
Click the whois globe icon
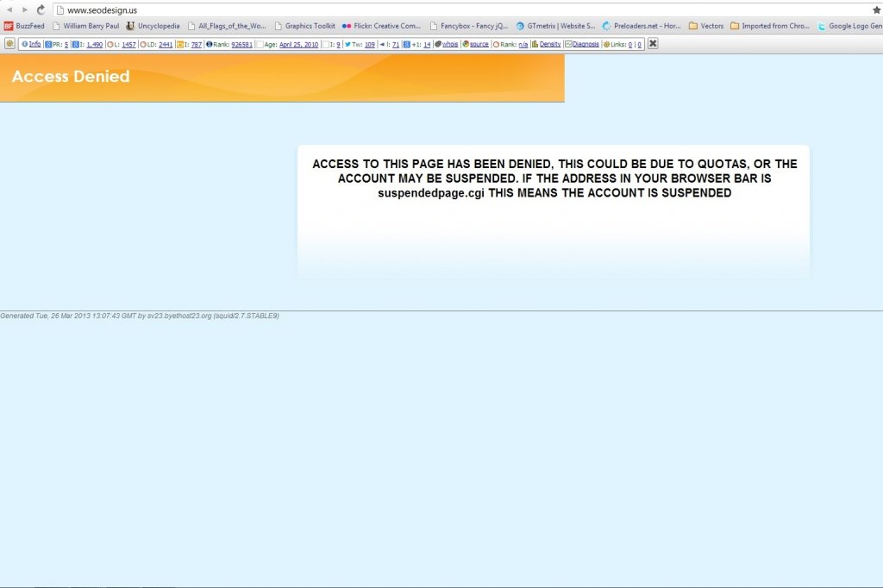pos(437,44)
